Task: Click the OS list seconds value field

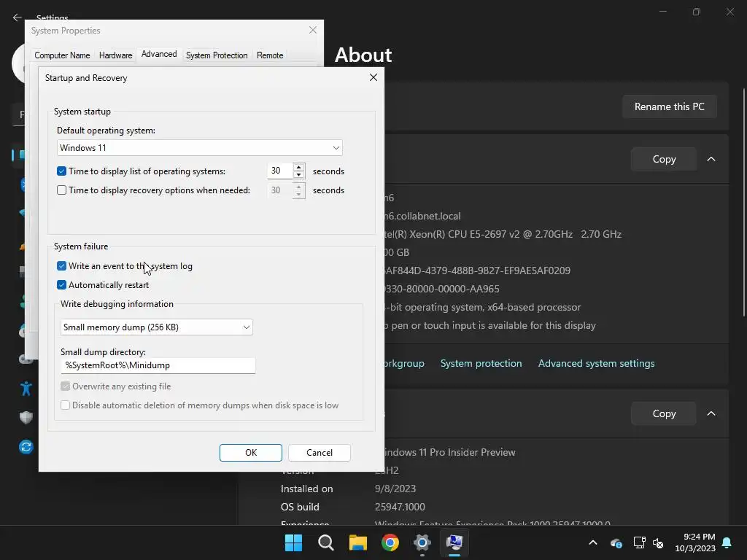Action: tap(280, 171)
